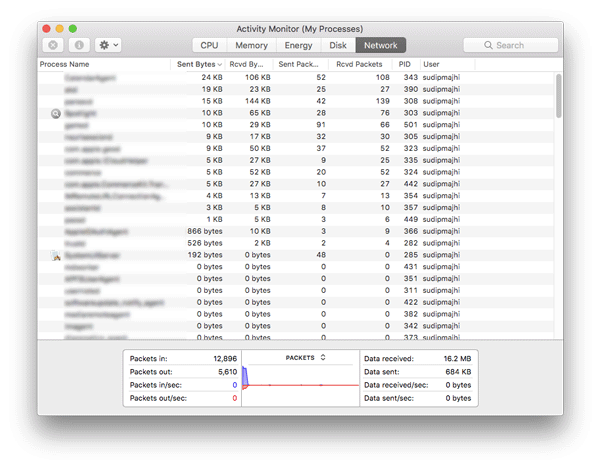Click the packets activity graph
Screen dimensions: 600x468
click(x=301, y=385)
